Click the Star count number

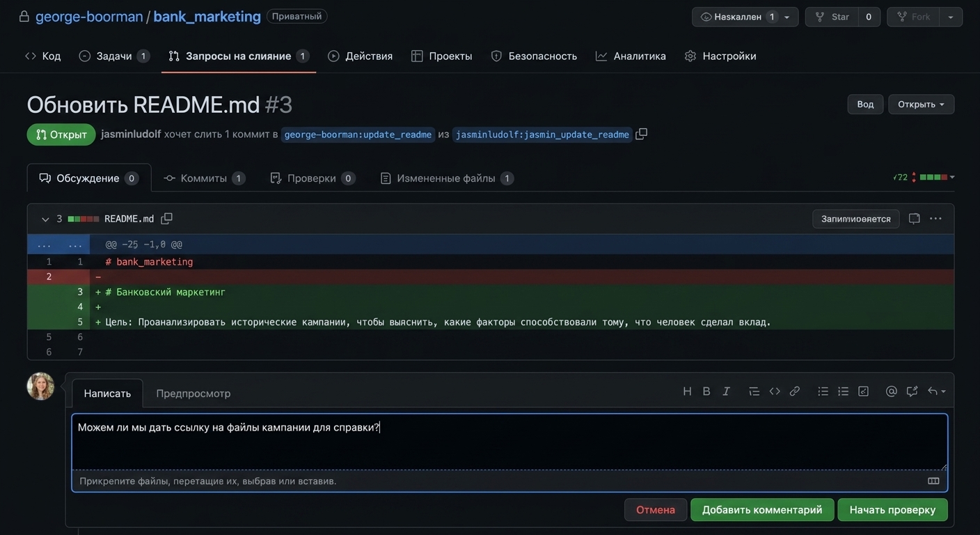[869, 17]
